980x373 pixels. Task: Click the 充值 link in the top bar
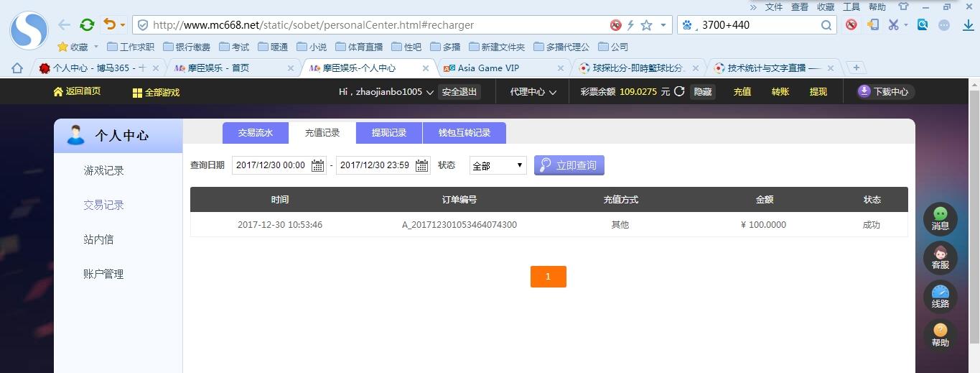[742, 92]
